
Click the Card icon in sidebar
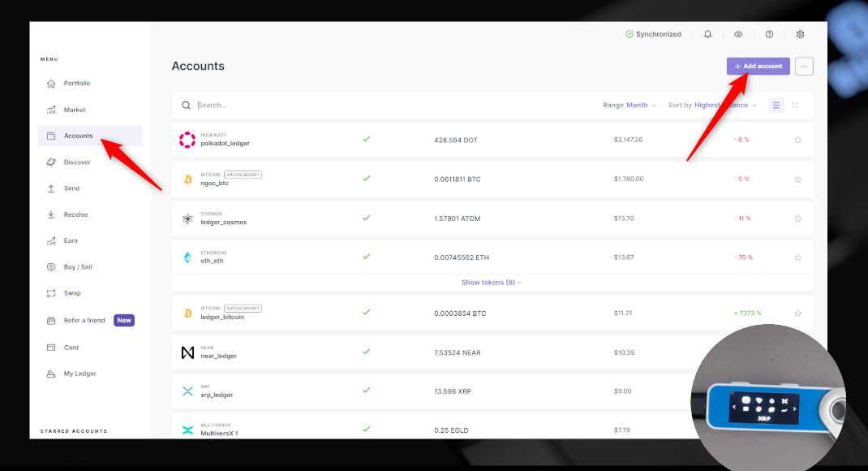51,348
